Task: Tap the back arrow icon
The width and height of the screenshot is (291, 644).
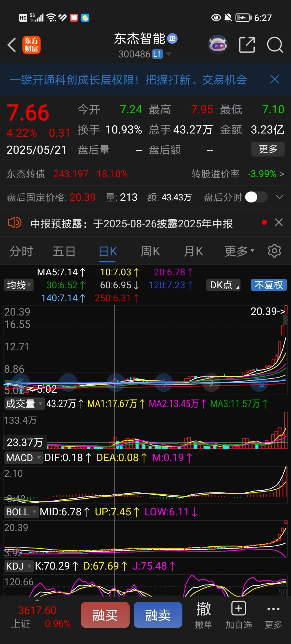Action: click(x=12, y=45)
